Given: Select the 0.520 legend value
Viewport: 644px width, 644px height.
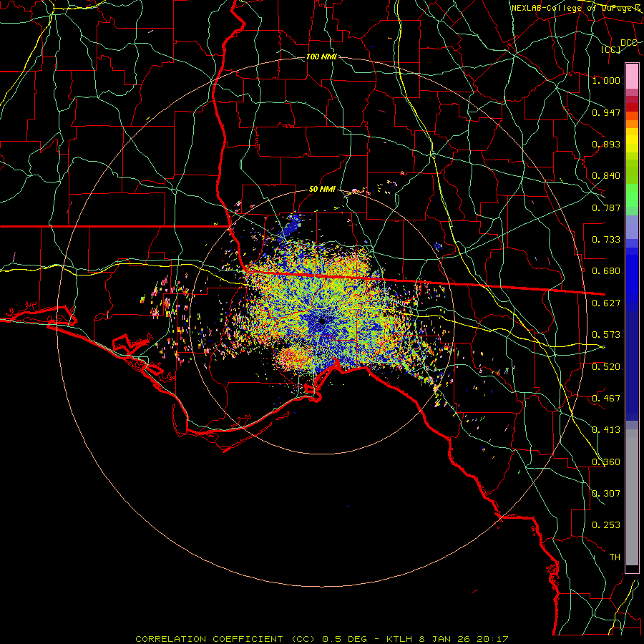Looking at the screenshot, I should [606, 367].
